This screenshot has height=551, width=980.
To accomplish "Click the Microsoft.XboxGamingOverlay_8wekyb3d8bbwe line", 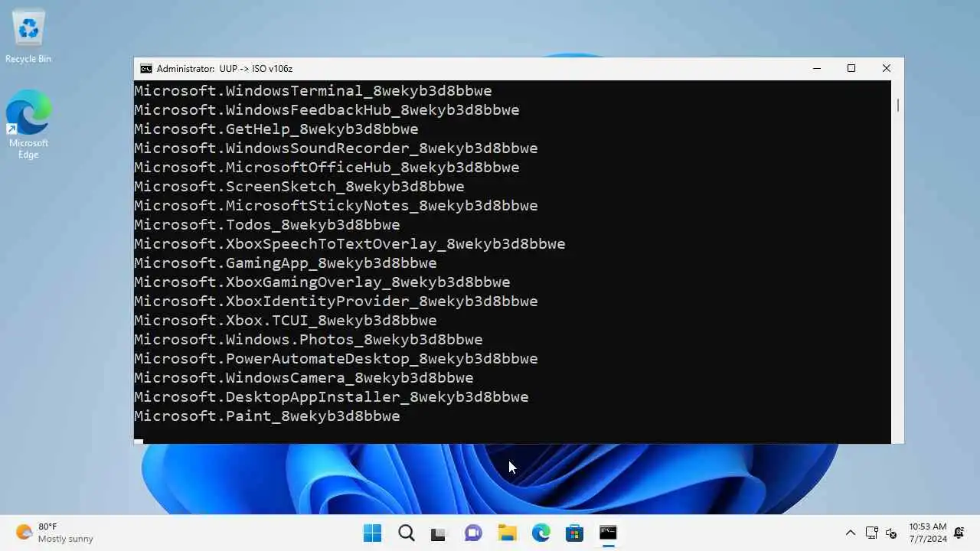I will 322,282.
